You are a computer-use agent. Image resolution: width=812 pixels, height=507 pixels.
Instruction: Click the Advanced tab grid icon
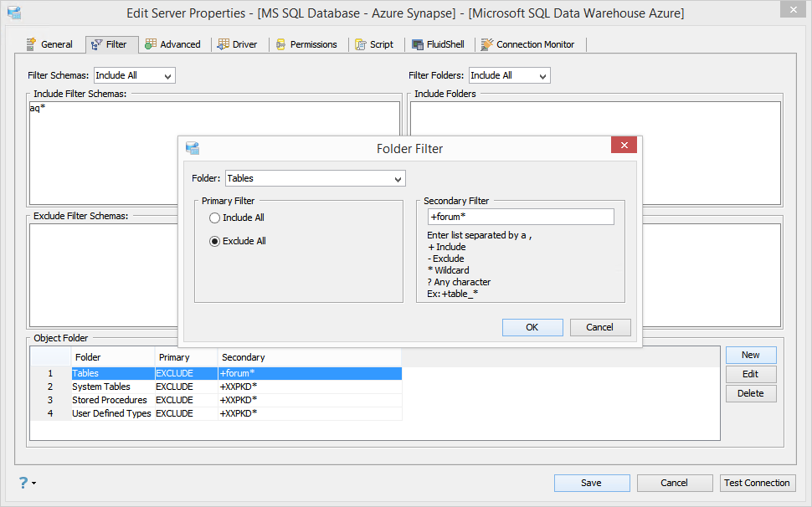[151, 44]
